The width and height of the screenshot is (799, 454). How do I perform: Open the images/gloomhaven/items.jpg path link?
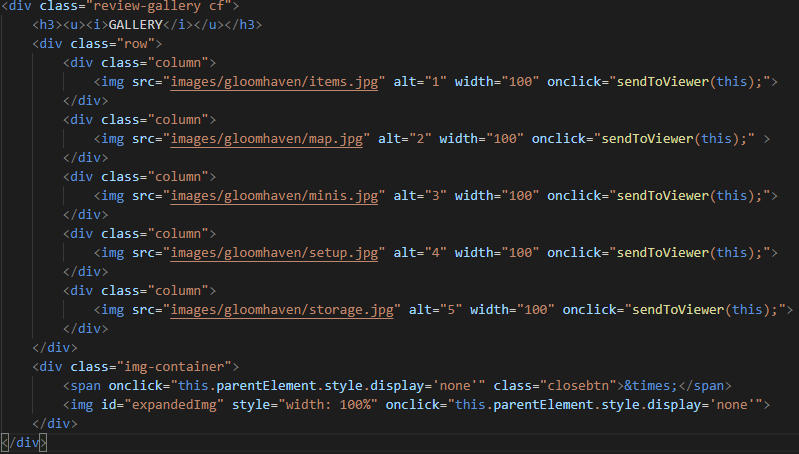[x=274, y=82]
